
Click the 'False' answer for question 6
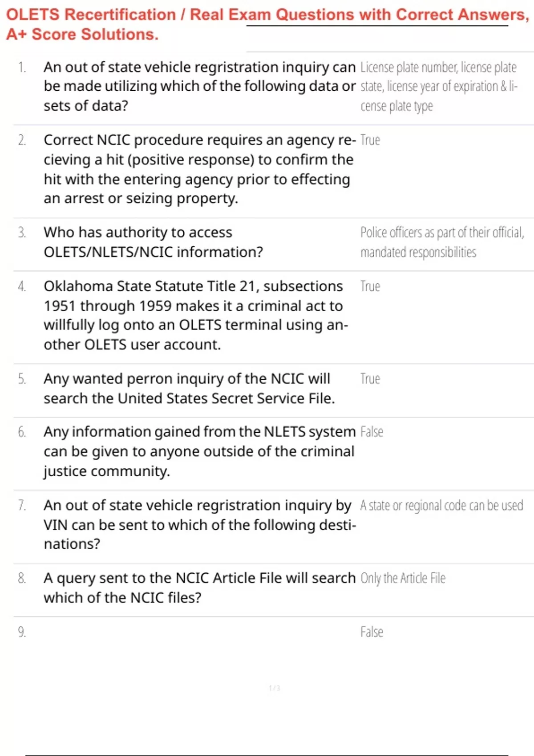coord(372,432)
